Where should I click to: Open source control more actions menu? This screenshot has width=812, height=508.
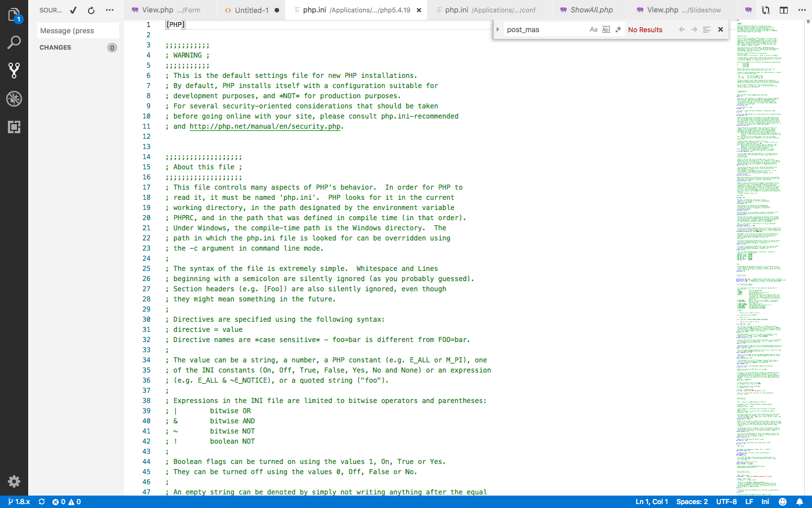(x=109, y=10)
